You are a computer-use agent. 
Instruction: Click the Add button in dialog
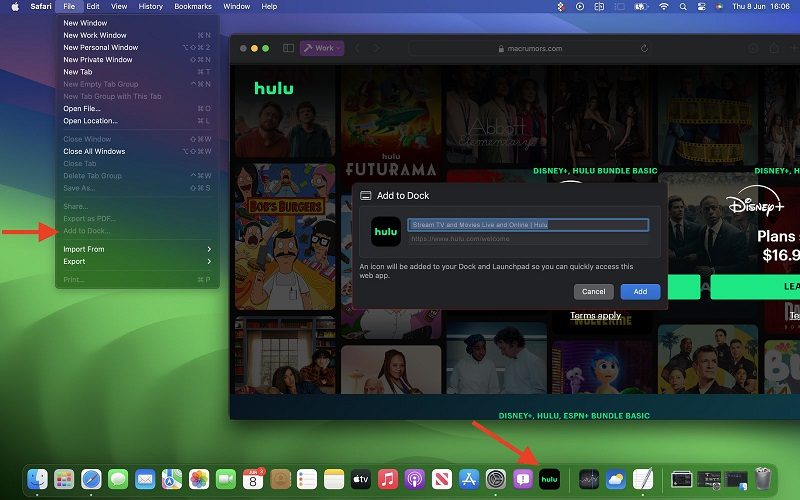[640, 291]
